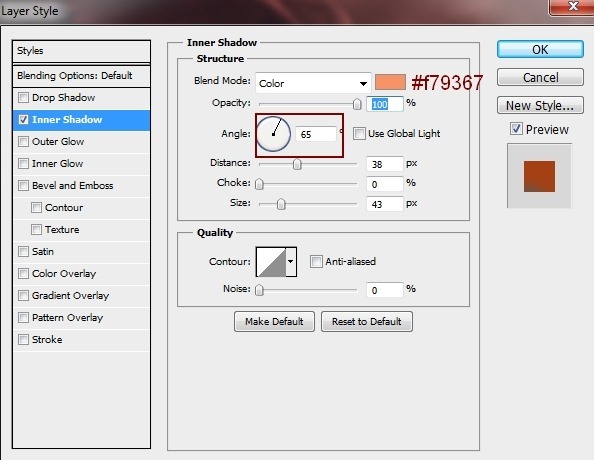
Task: Click the Size value input field
Action: tap(385, 204)
